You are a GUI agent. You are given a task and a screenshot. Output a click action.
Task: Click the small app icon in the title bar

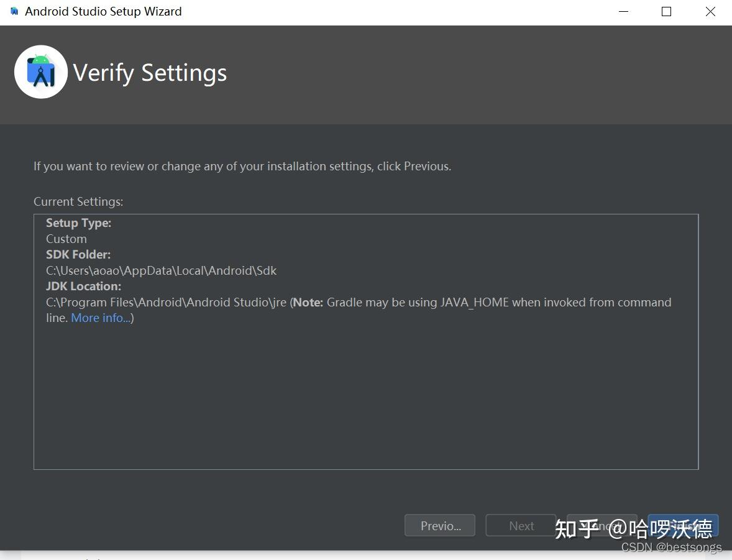tap(14, 12)
